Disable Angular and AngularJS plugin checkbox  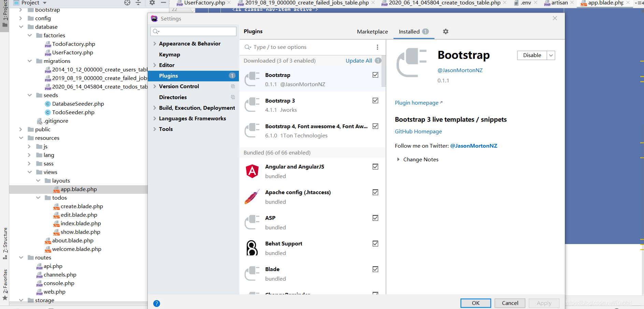pyautogui.click(x=375, y=167)
